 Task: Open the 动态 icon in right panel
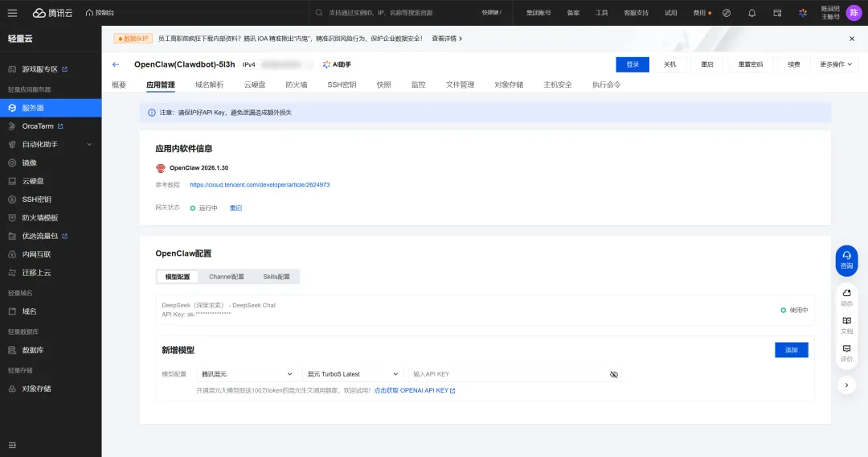[846, 298]
